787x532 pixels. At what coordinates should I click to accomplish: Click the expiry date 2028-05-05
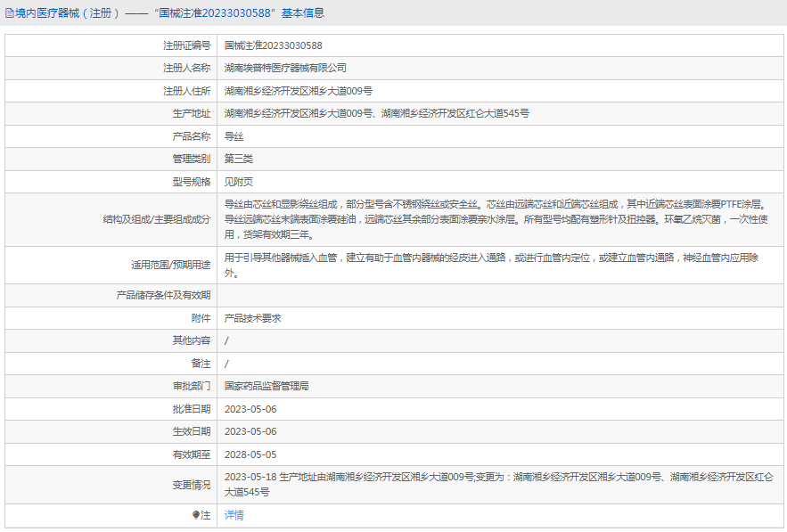pyautogui.click(x=250, y=454)
